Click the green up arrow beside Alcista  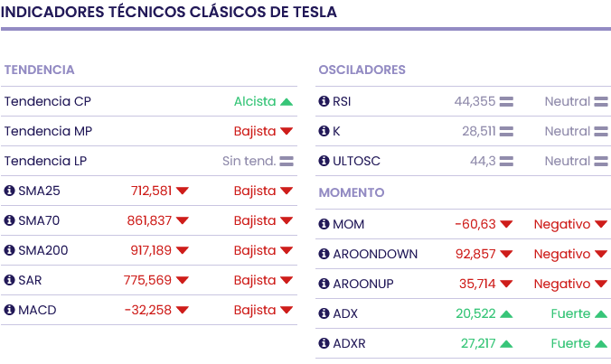[287, 102]
